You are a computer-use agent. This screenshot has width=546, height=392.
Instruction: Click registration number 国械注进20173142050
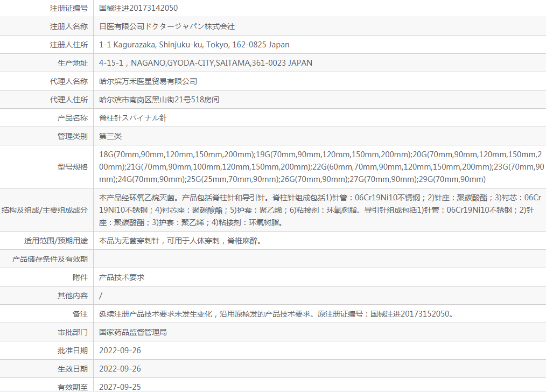tap(138, 8)
